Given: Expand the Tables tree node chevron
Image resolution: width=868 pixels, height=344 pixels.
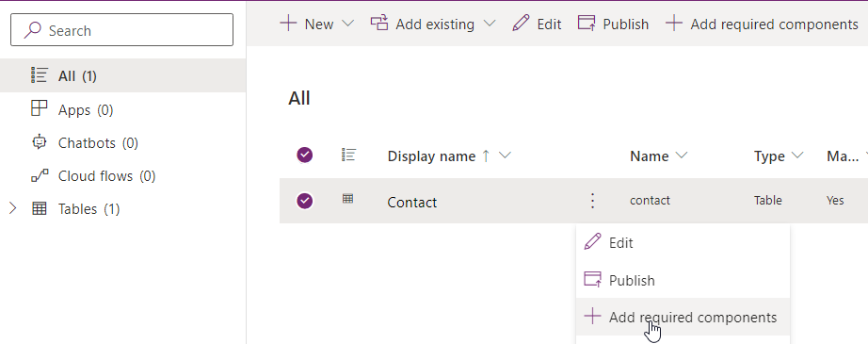Looking at the screenshot, I should [13, 209].
